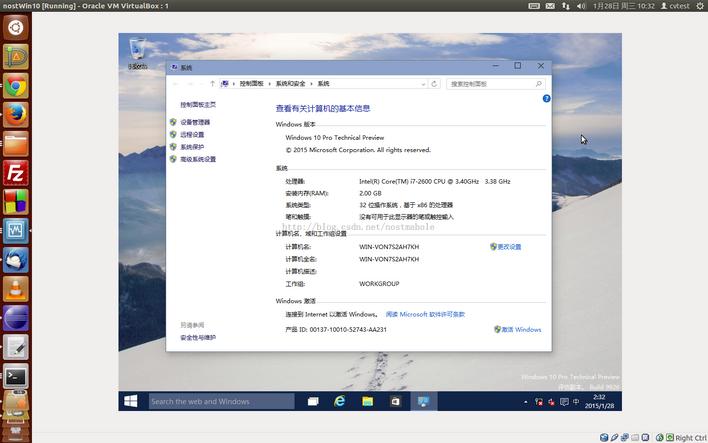Viewport: 708px width, 443px height.
Task: Launch VLC media player from dock
Action: (x=16, y=289)
